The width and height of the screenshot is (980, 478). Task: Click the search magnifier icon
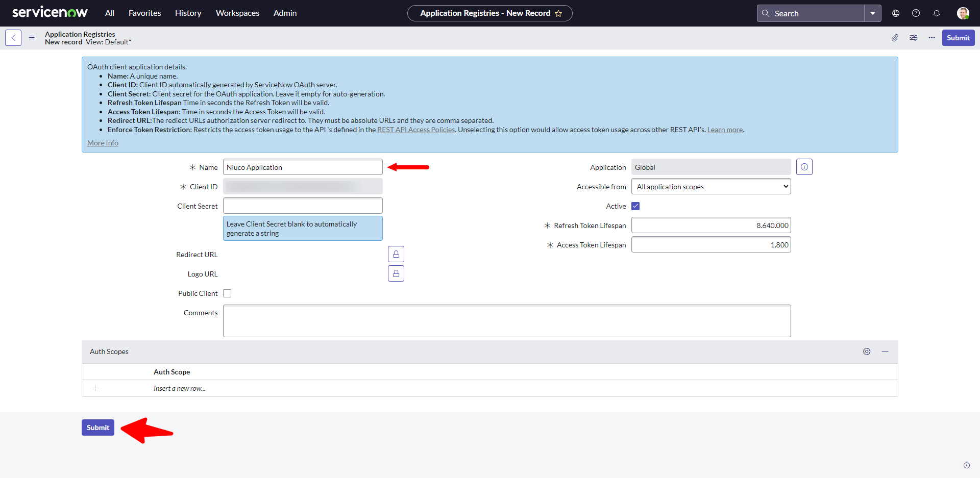766,13
